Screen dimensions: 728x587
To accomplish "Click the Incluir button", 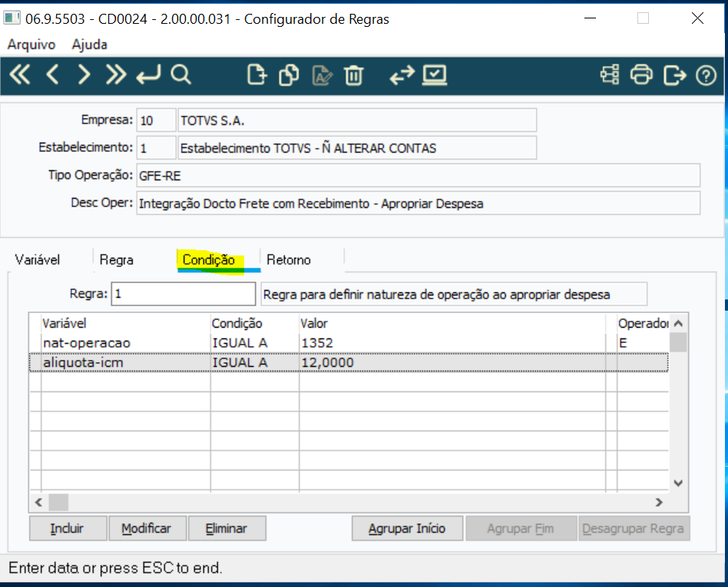I will [67, 528].
